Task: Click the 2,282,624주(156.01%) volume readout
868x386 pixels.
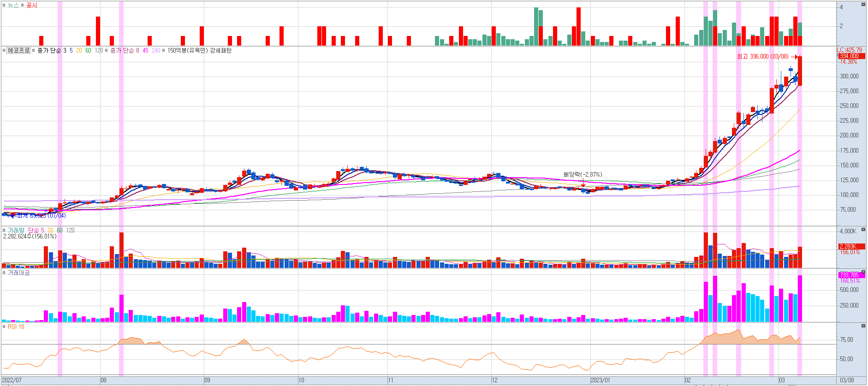Action: 30,237
